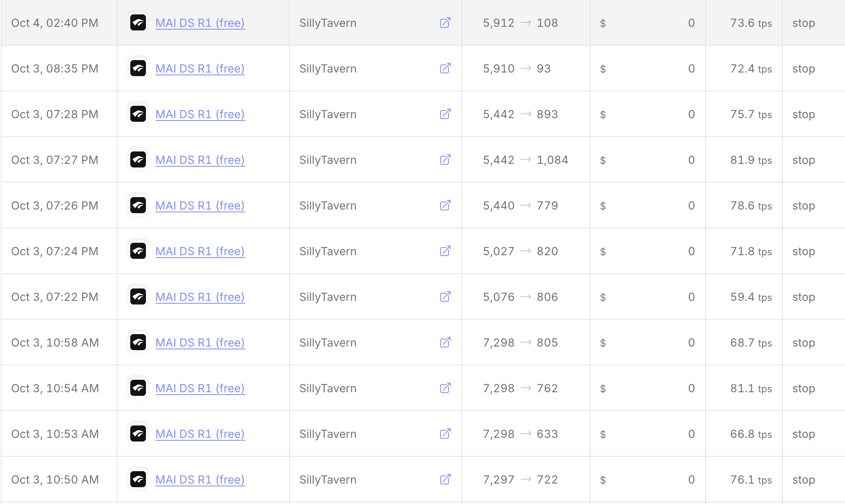The width and height of the screenshot is (845, 504).
Task: Click model provider logo in Oct 4 row
Action: coord(138,23)
